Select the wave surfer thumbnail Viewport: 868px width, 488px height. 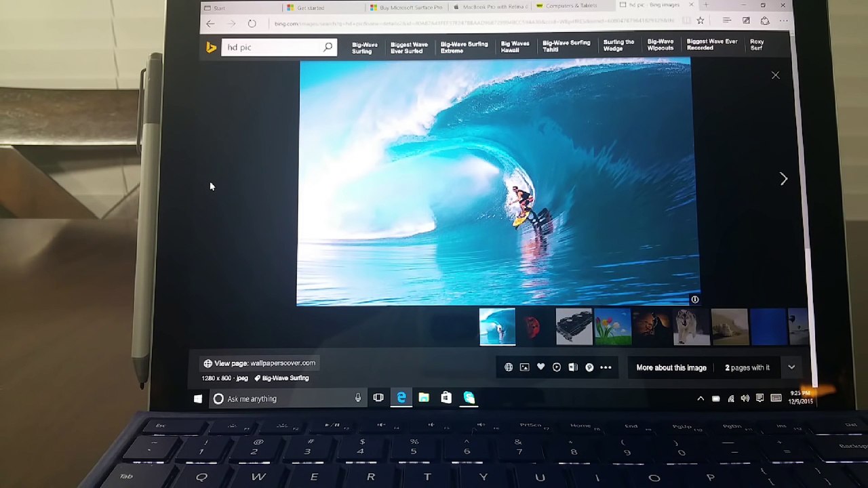pyautogui.click(x=497, y=327)
